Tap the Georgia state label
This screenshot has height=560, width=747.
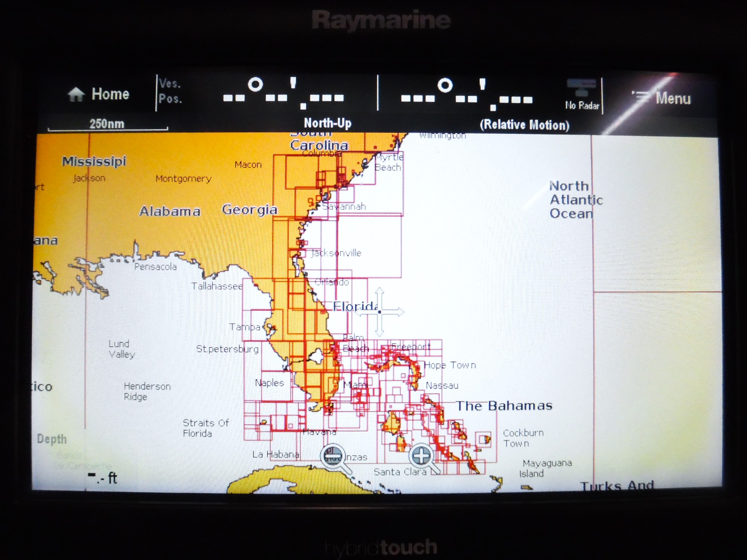coord(250,210)
